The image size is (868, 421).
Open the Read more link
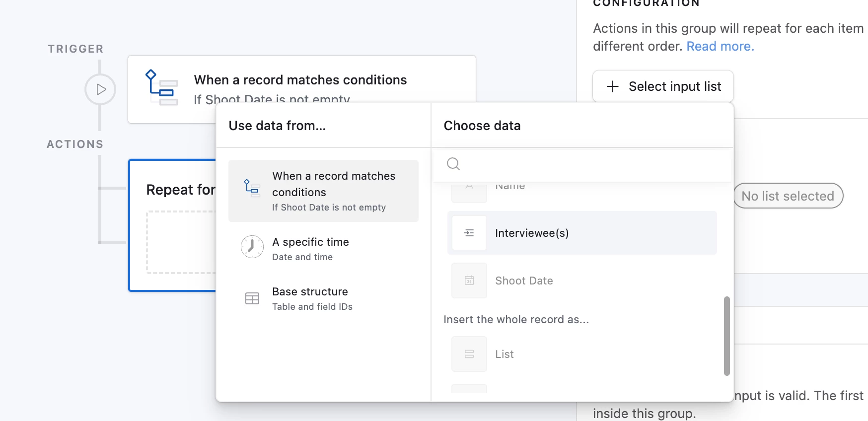720,46
